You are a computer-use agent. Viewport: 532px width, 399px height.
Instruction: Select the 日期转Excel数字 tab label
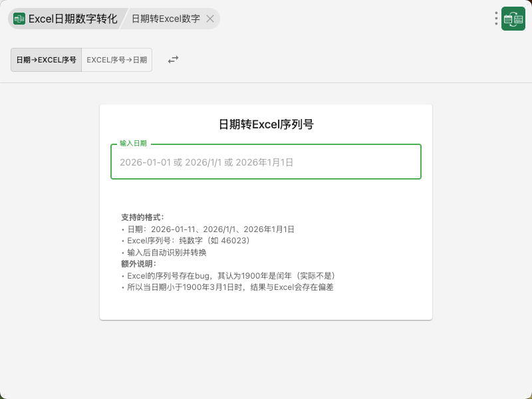pos(166,19)
